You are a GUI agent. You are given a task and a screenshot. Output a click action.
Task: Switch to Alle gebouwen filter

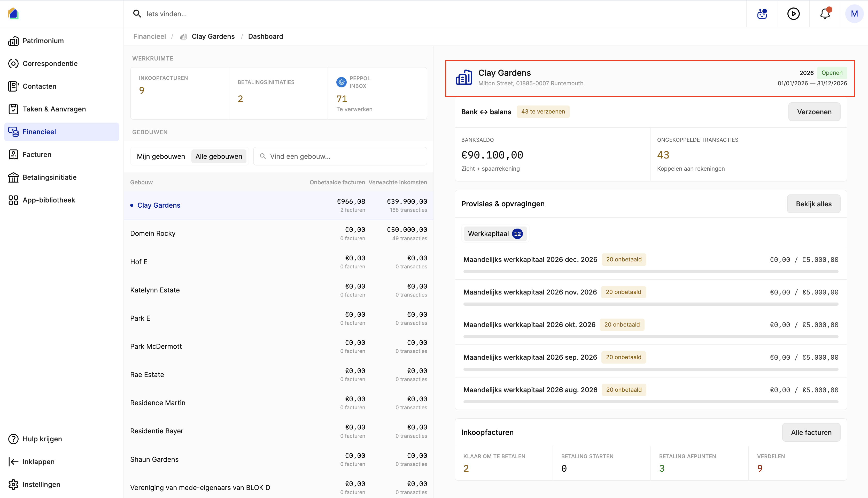pyautogui.click(x=219, y=156)
